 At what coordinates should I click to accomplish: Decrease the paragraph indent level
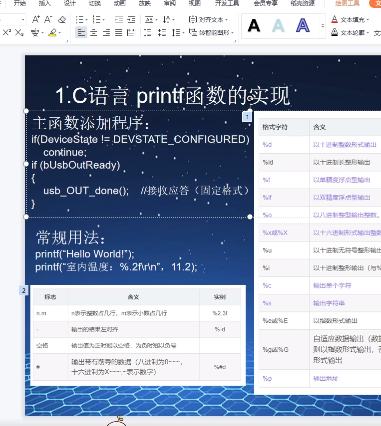[119, 20]
